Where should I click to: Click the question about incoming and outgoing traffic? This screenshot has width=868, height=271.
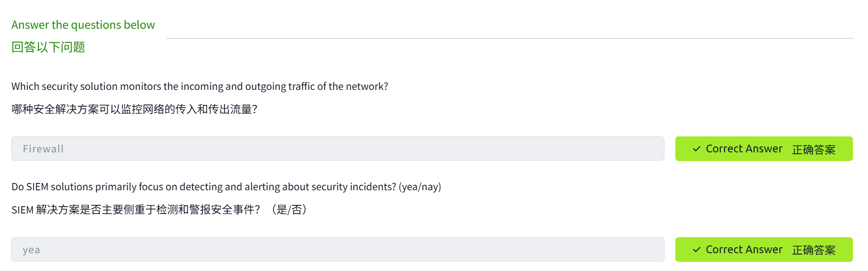pyautogui.click(x=199, y=86)
